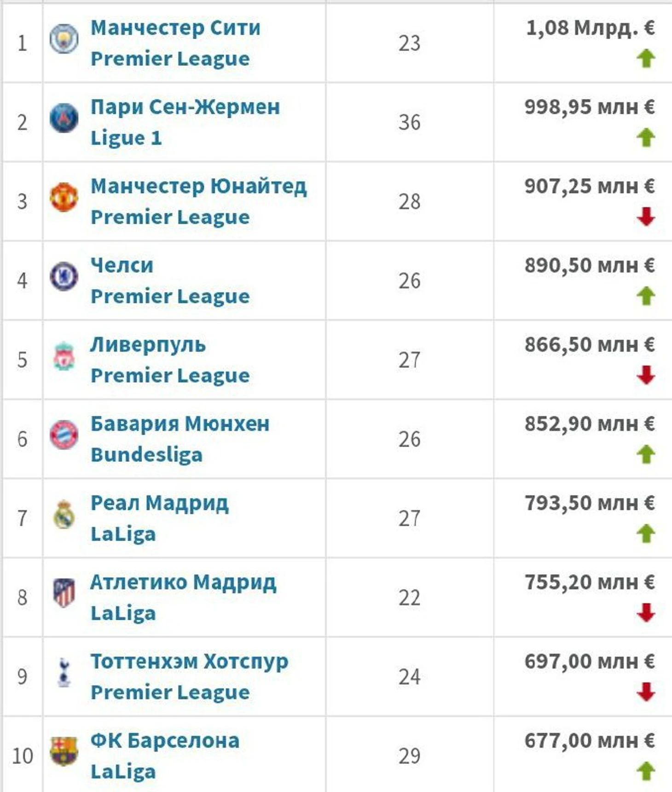Click the red down arrow for Ливерпуль
Viewport: 672px width, 792px height.
646,375
